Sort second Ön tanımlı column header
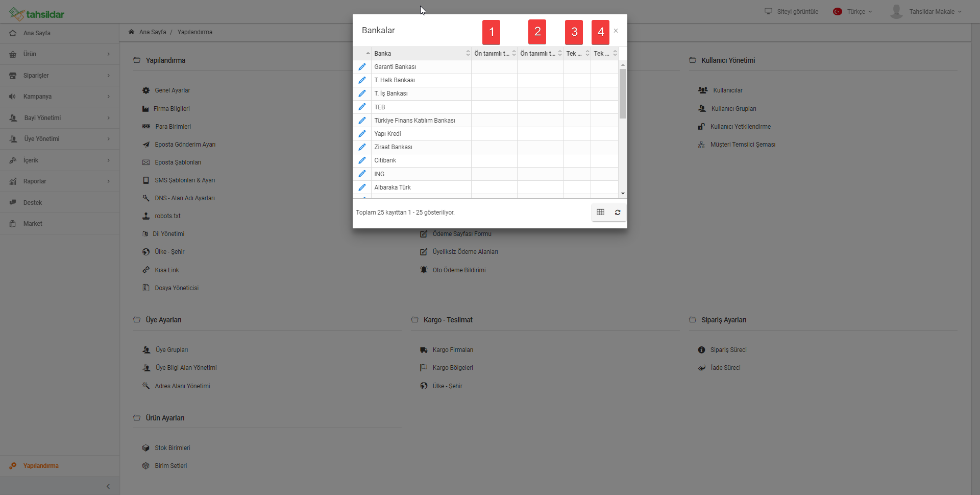The image size is (980, 495). point(540,53)
